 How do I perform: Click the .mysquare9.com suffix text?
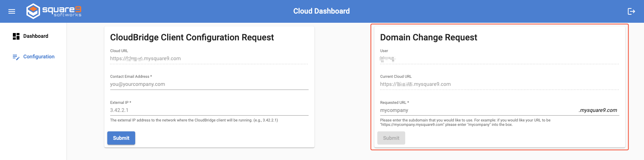click(598, 110)
